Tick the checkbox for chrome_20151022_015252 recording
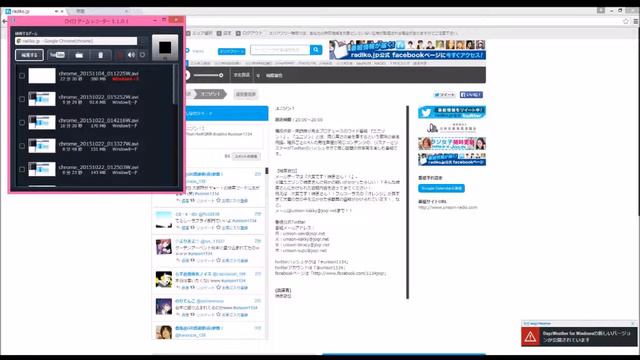The width and height of the screenshot is (640, 360). [x=22, y=99]
